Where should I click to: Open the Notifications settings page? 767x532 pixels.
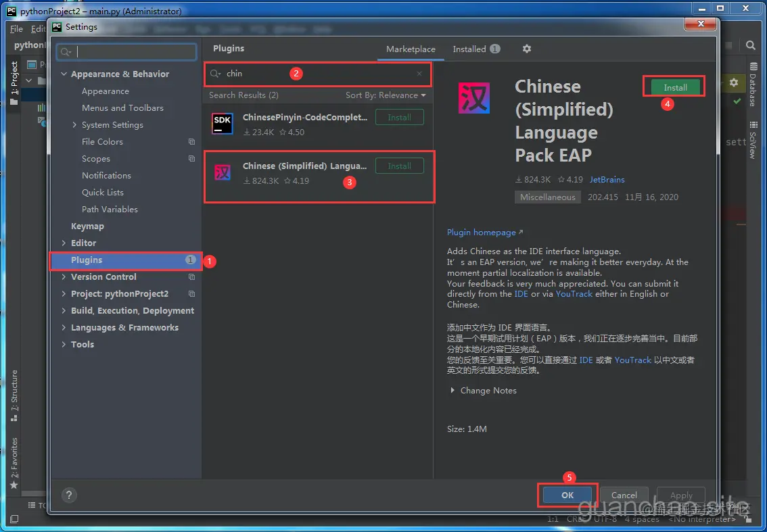tap(106, 176)
